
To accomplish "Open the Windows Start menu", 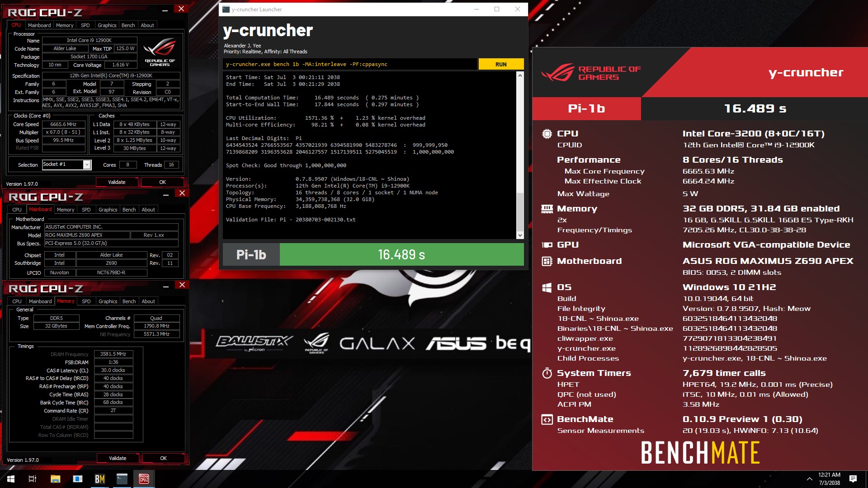I will (11, 479).
